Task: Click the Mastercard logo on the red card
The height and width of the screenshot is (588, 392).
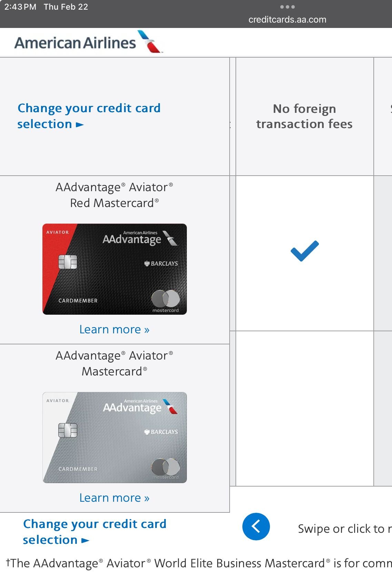Action: (165, 300)
